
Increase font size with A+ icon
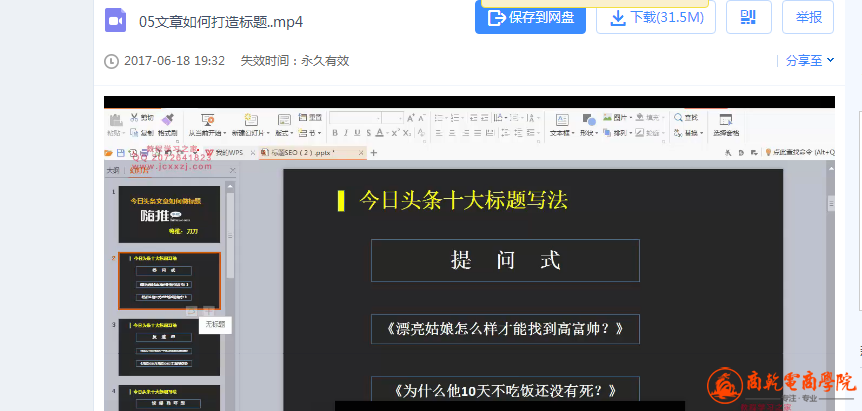click(411, 118)
